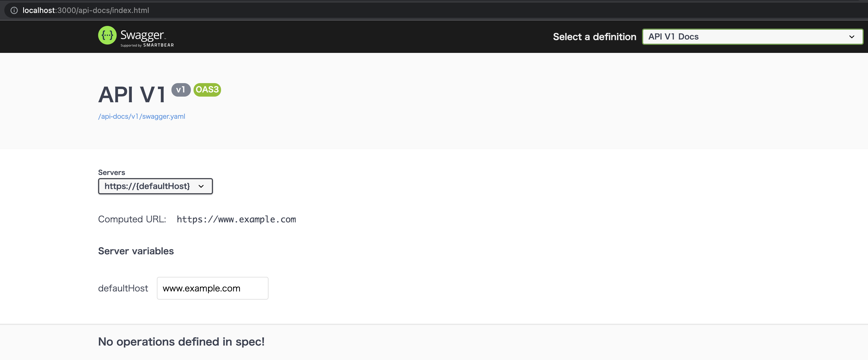Click the chevron in Servers combo box
Screen dimensions: 868x360
click(201, 186)
